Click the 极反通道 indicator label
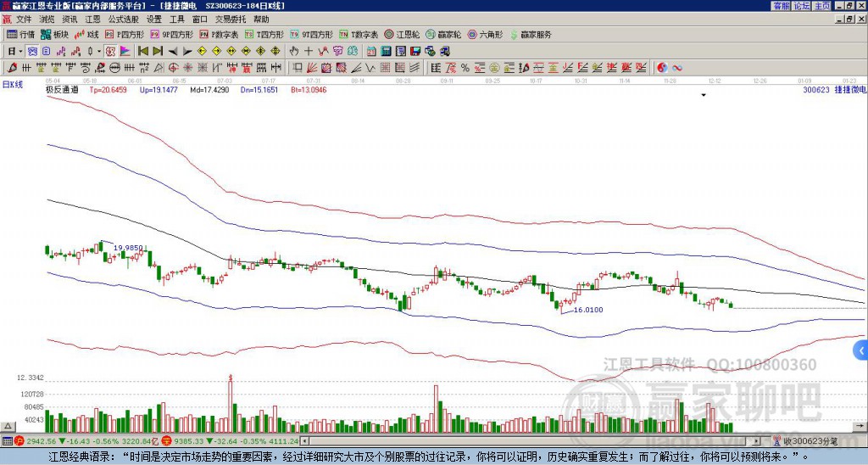Viewport: 868px width, 465px height. (x=62, y=89)
